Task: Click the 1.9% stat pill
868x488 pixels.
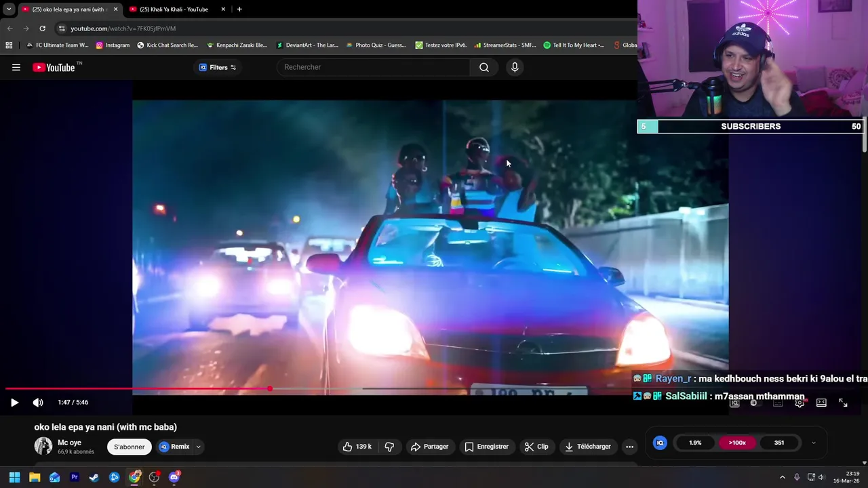Action: pyautogui.click(x=695, y=443)
